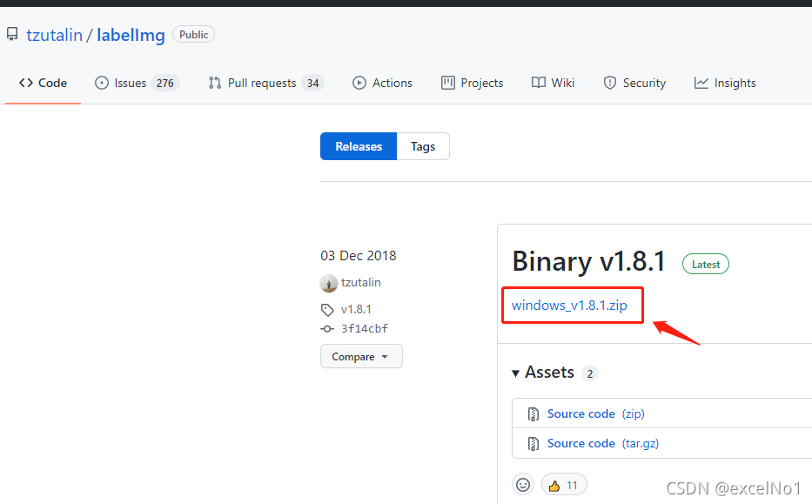Open the emoji reaction picker
This screenshot has height=504, width=812.
tap(523, 485)
